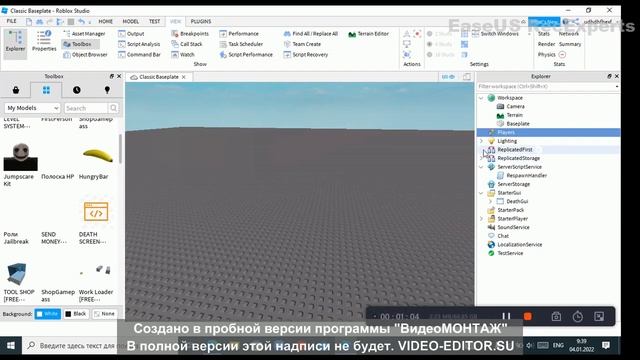Collapse the ServerScriptService node
Image resolution: width=640 pixels, height=360 pixels.
[x=482, y=167]
